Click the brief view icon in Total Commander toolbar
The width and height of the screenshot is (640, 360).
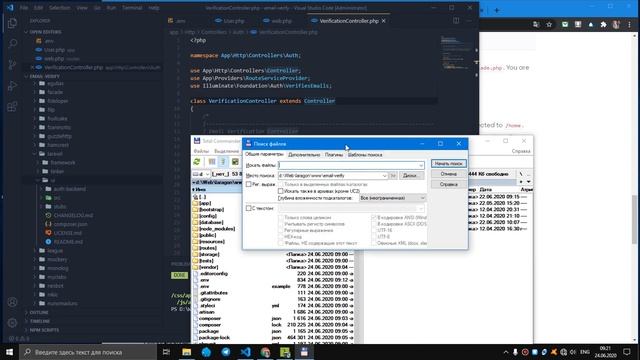pos(212,162)
